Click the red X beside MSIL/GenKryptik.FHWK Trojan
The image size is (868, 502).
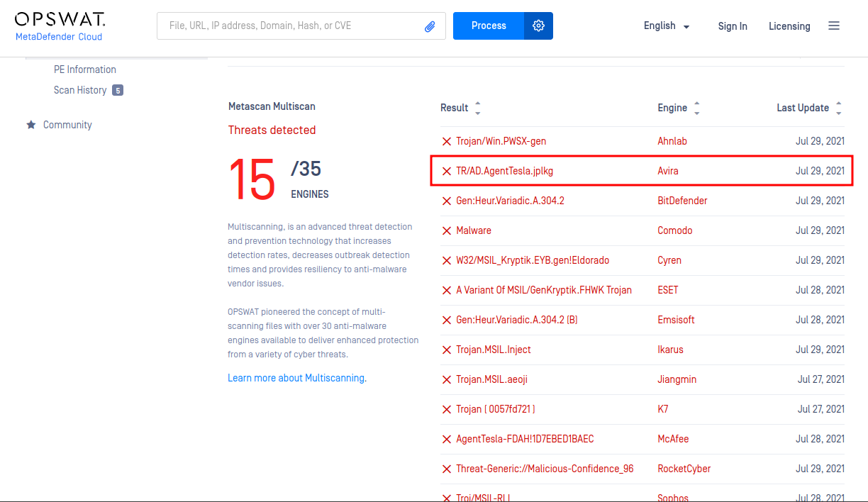tap(447, 290)
